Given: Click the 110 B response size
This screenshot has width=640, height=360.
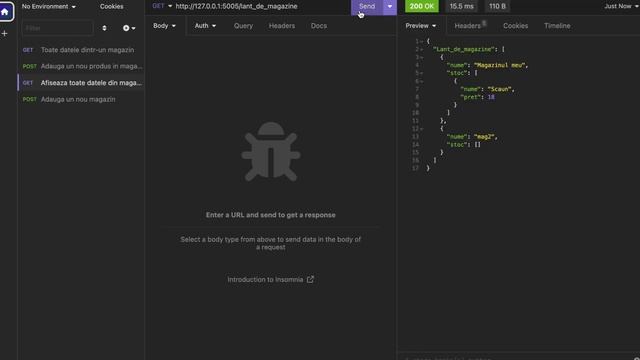Looking at the screenshot, I should point(497,6).
